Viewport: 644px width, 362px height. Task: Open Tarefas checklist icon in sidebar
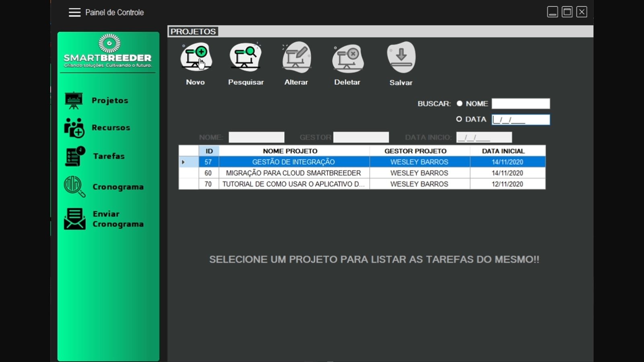click(75, 156)
